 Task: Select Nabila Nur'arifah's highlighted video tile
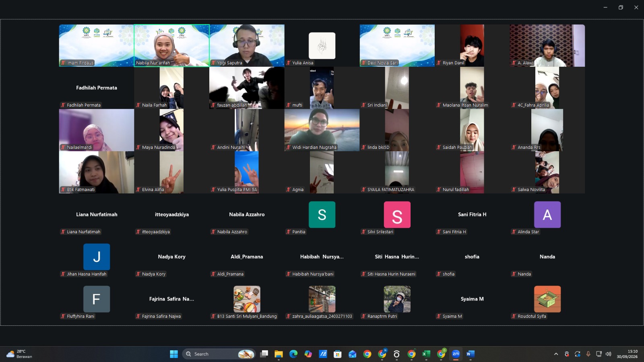tap(171, 45)
